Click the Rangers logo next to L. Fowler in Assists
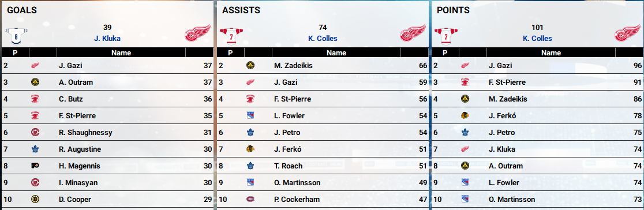The height and width of the screenshot is (210, 644). [x=250, y=116]
